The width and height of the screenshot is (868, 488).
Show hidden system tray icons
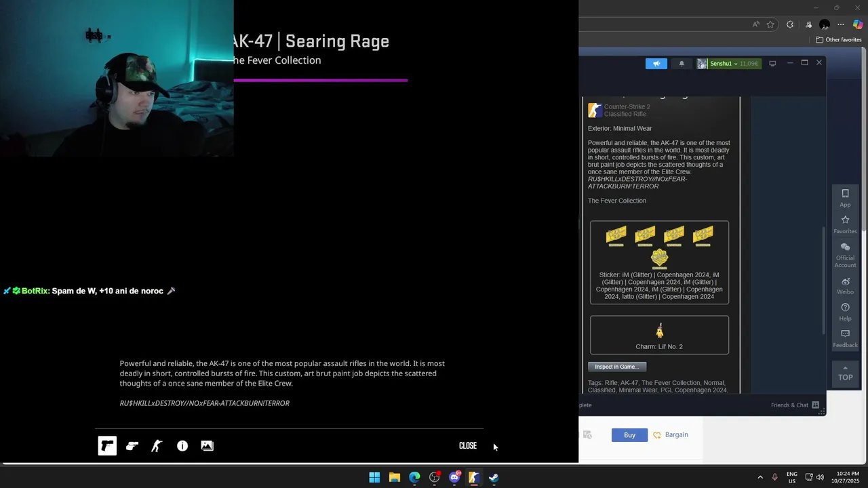(760, 478)
